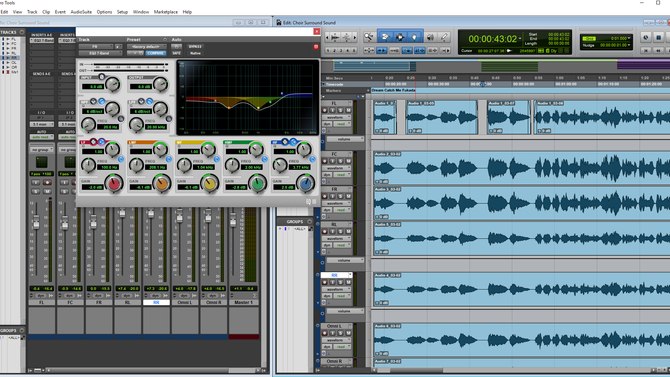Open the Clip menu

point(46,12)
